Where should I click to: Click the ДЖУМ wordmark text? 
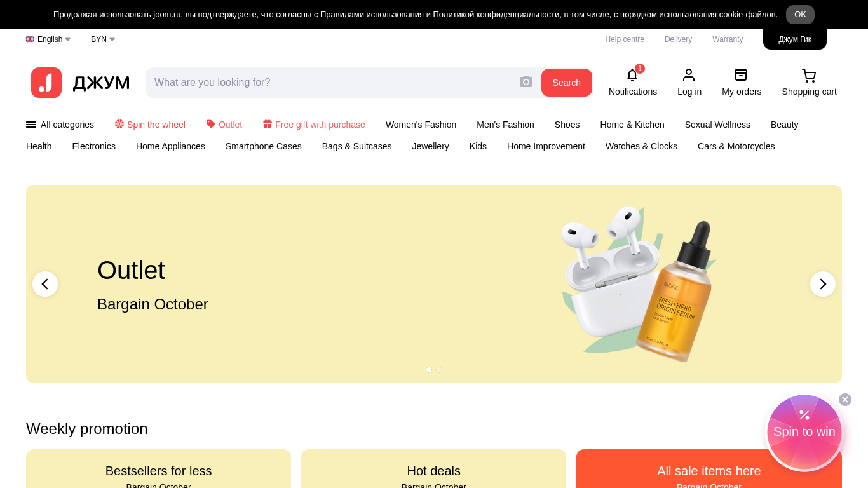click(102, 83)
